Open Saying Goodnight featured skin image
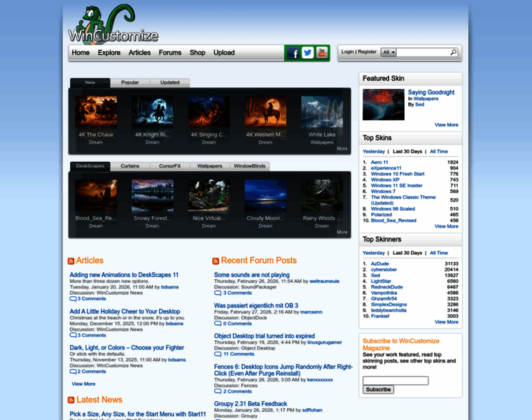This screenshot has height=420, width=532. [384, 104]
